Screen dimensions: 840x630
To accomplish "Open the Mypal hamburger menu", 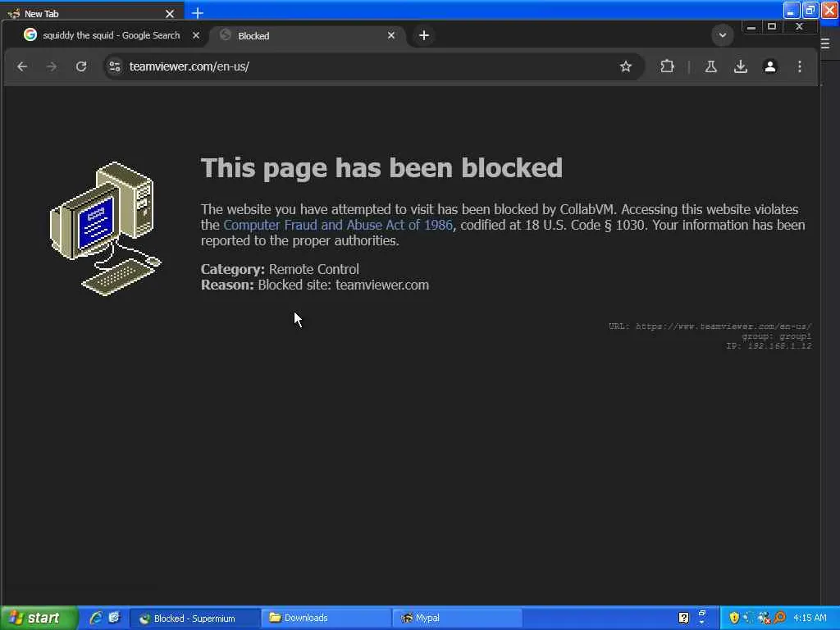I will point(825,44).
